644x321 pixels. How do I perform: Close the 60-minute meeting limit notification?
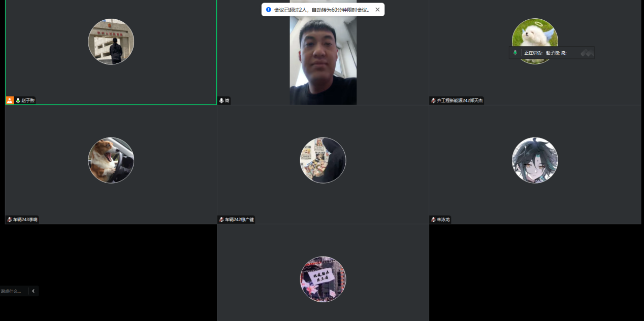[377, 10]
